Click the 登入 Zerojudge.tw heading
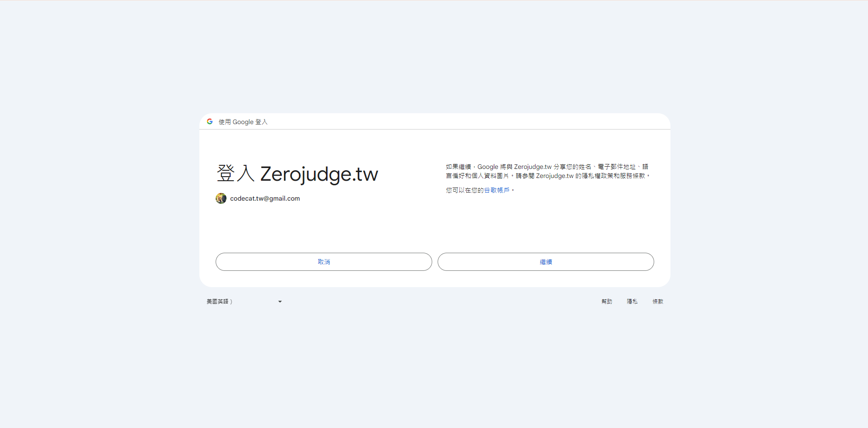This screenshot has height=428, width=868. click(296, 173)
